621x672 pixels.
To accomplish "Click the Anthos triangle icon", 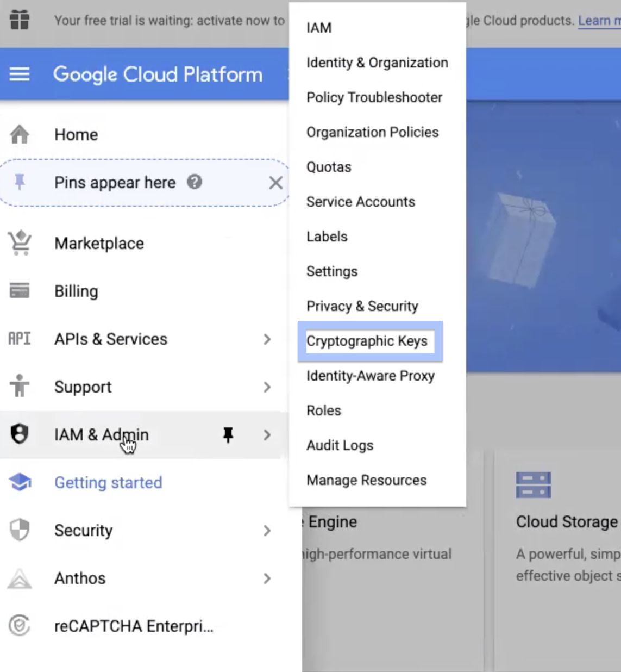I will pos(20,578).
